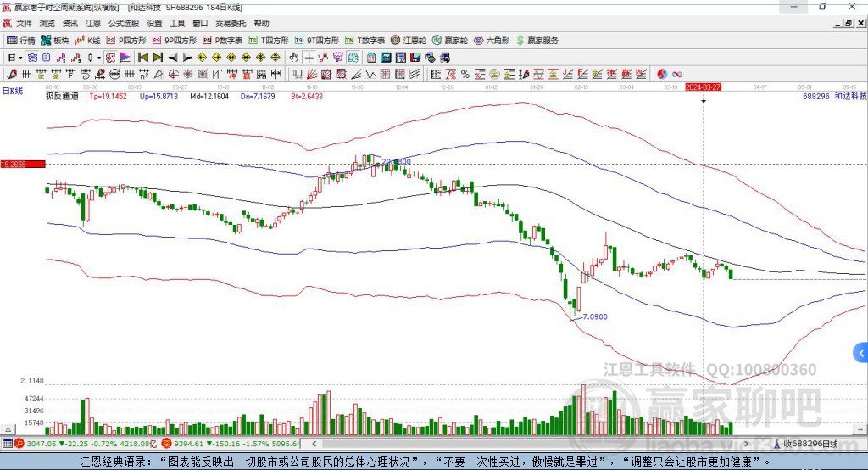The width and height of the screenshot is (868, 470).
Task: Open the calculator icon
Action: pyautogui.click(x=386, y=58)
